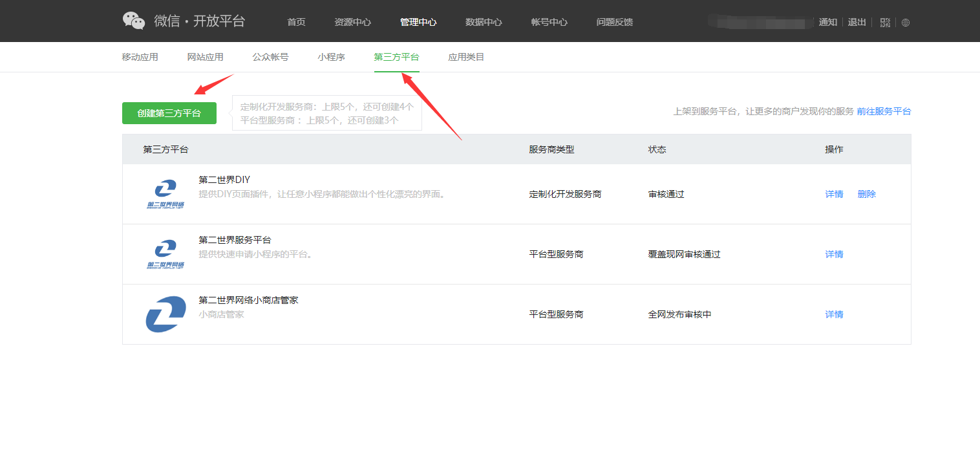Click 通知 in the header
The height and width of the screenshot is (474, 980).
(x=828, y=22)
